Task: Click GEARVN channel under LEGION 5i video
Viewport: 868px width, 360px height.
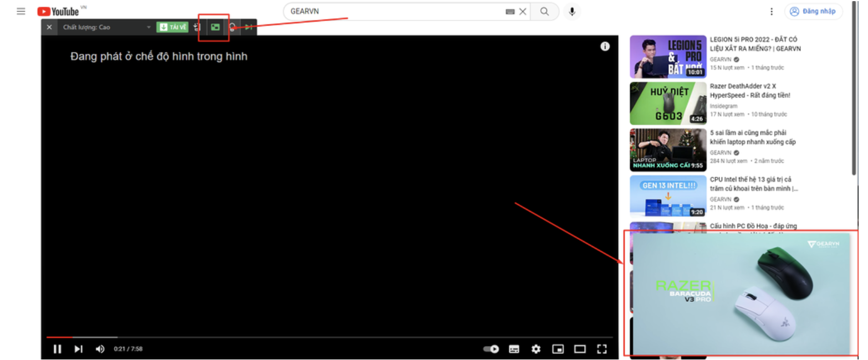Action: [x=721, y=59]
